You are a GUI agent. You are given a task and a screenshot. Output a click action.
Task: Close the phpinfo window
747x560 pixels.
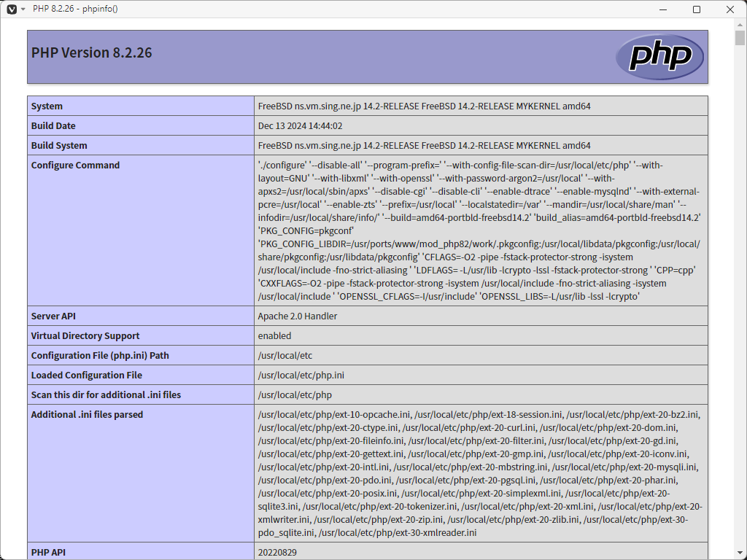click(x=729, y=9)
